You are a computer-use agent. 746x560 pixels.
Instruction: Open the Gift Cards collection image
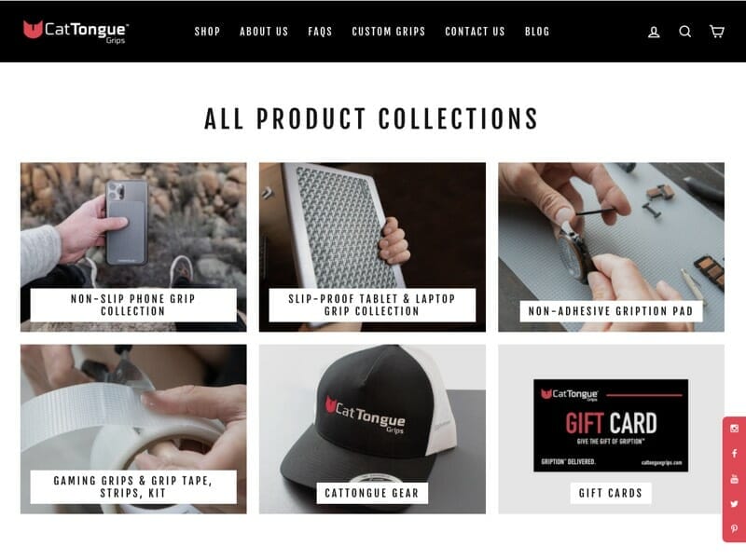pos(611,429)
